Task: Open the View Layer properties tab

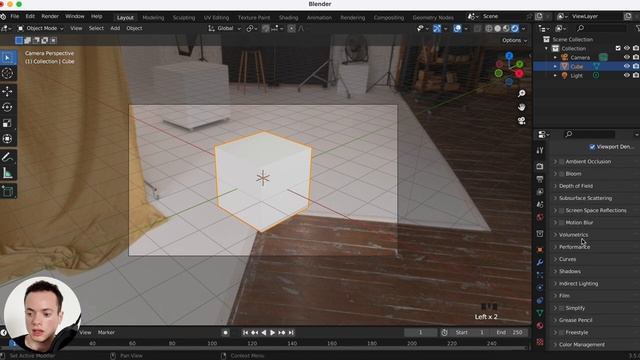Action: pyautogui.click(x=540, y=191)
